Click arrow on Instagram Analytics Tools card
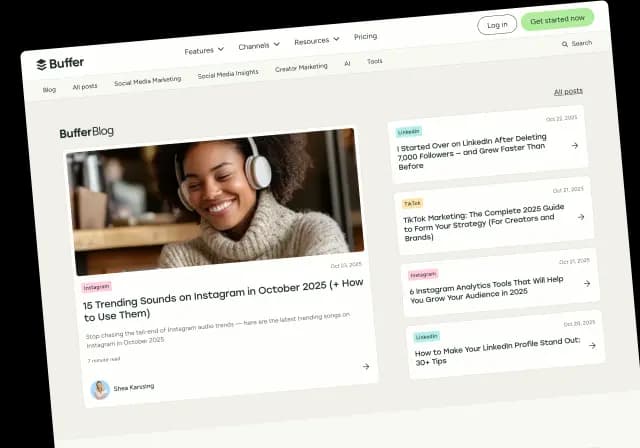 point(587,283)
